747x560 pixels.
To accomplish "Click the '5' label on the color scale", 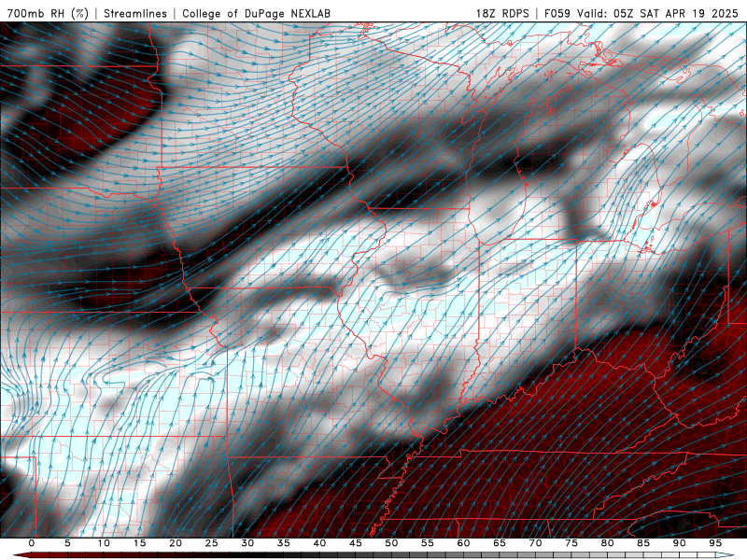I will click(x=67, y=543).
